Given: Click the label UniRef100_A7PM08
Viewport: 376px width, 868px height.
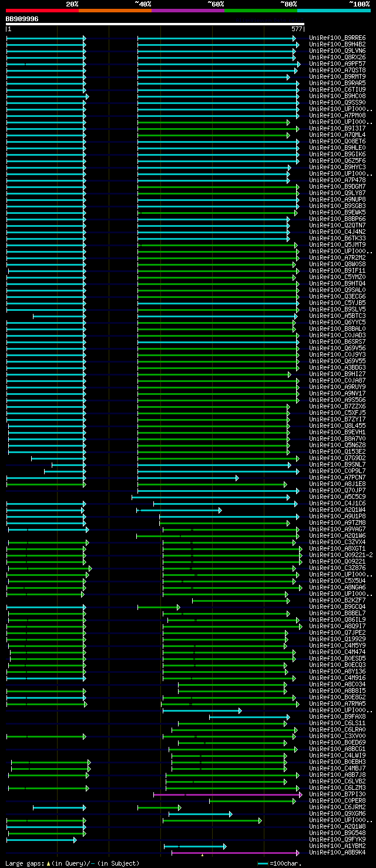Looking at the screenshot, I should click(x=337, y=116).
